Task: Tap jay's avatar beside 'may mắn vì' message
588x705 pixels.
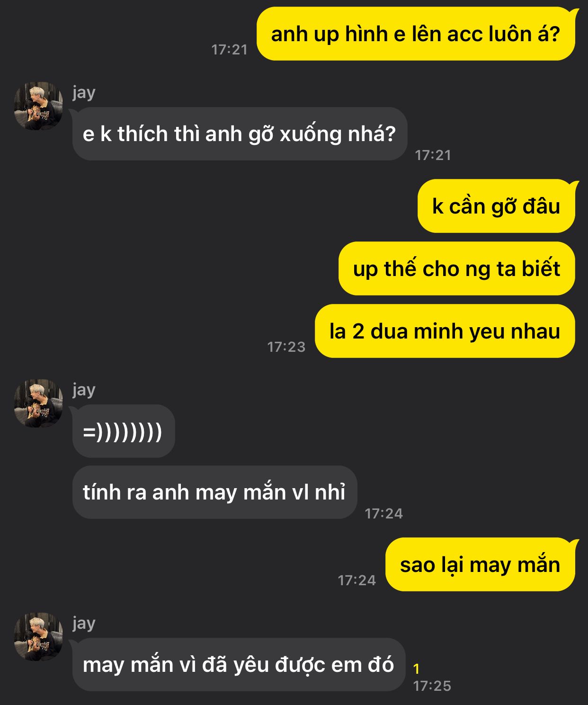Action: pos(38,637)
